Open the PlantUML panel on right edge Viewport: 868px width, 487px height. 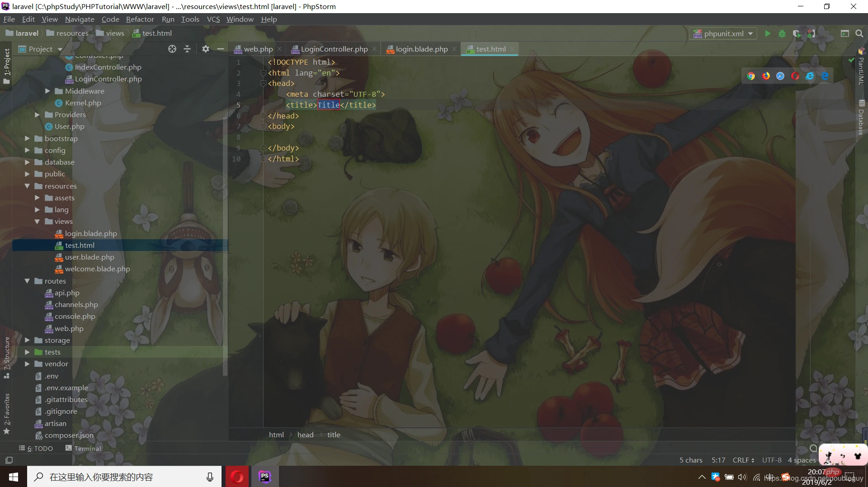point(862,72)
